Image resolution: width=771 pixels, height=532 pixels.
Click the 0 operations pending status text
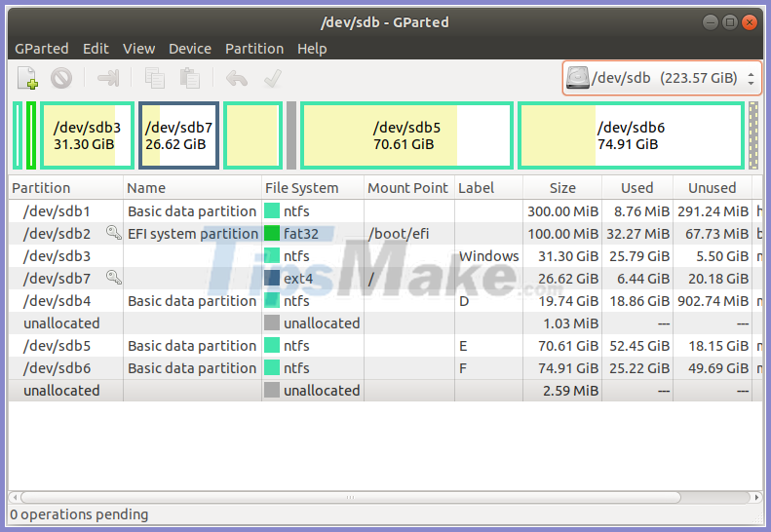click(79, 514)
